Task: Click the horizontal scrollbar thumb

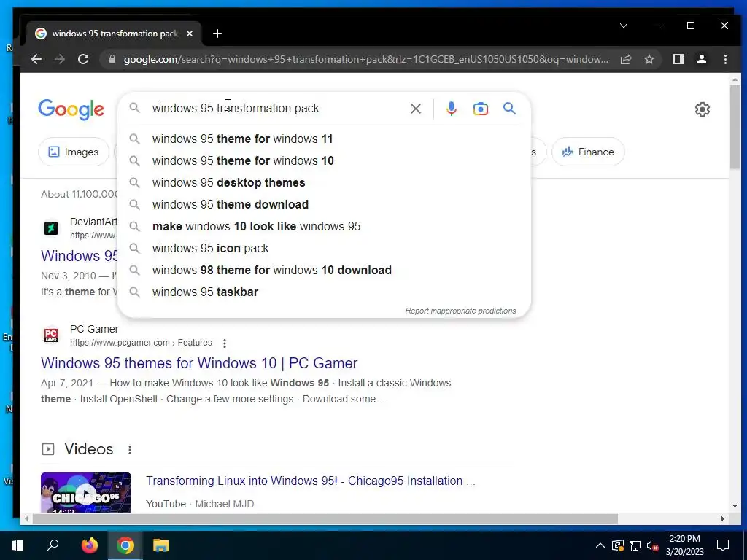Action: pyautogui.click(x=325, y=518)
